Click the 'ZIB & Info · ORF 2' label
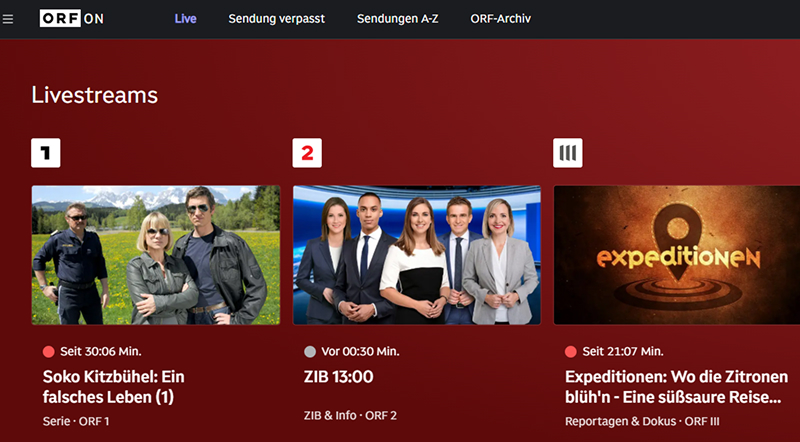The height and width of the screenshot is (442, 800). pos(351,415)
